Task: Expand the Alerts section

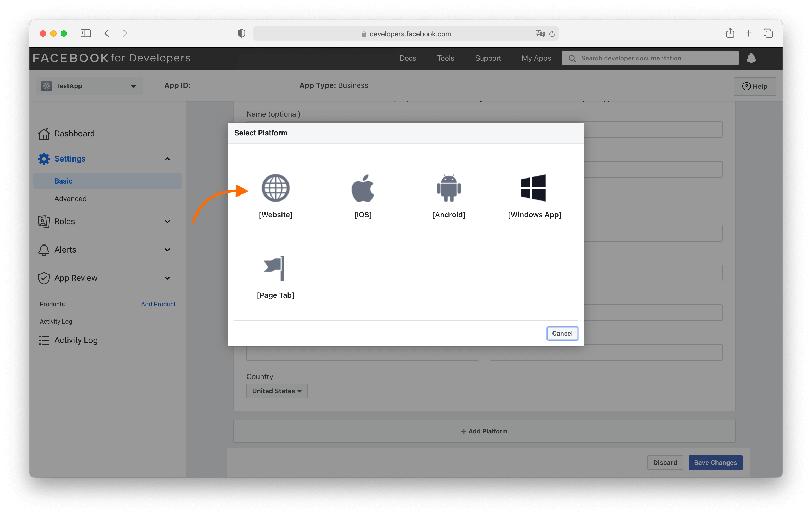Action: tap(167, 250)
